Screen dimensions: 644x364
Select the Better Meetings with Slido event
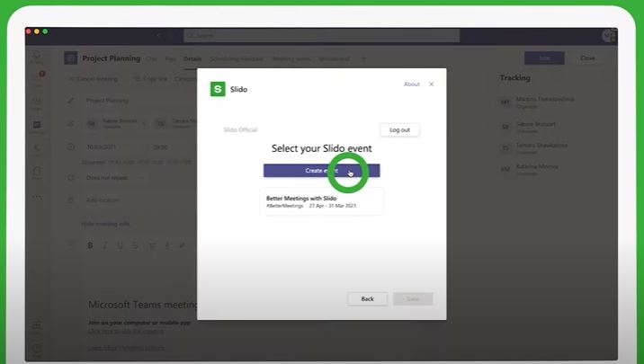322,201
